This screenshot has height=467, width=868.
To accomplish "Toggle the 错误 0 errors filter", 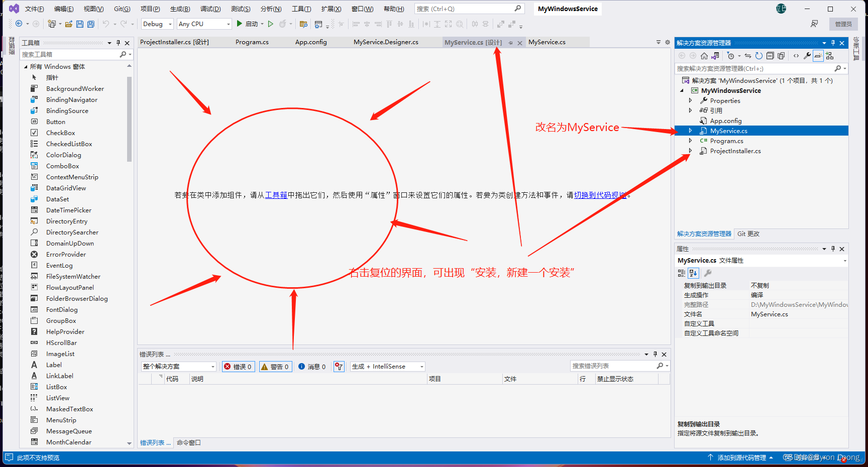I will pos(239,367).
